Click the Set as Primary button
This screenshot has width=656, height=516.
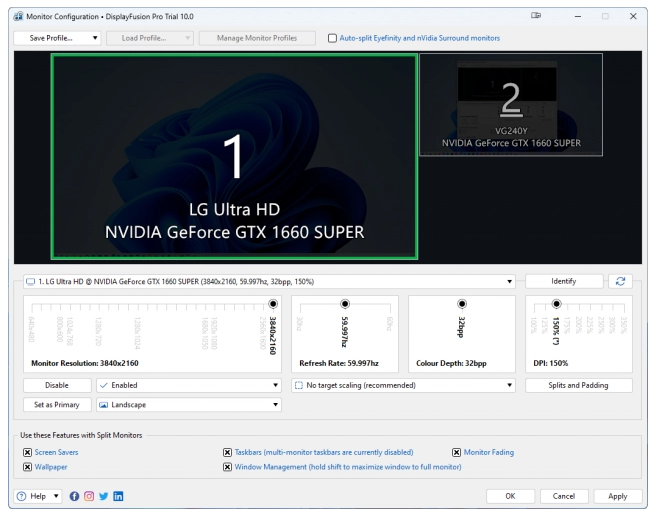(56, 405)
